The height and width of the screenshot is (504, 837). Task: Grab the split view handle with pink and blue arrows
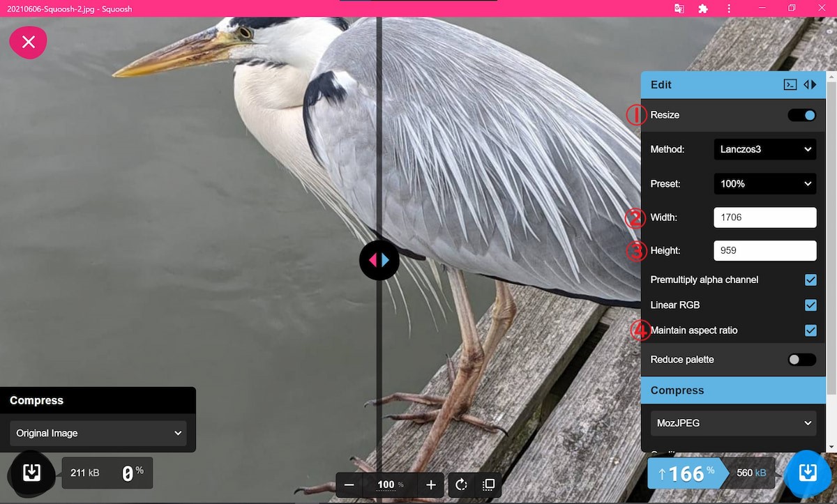(379, 260)
